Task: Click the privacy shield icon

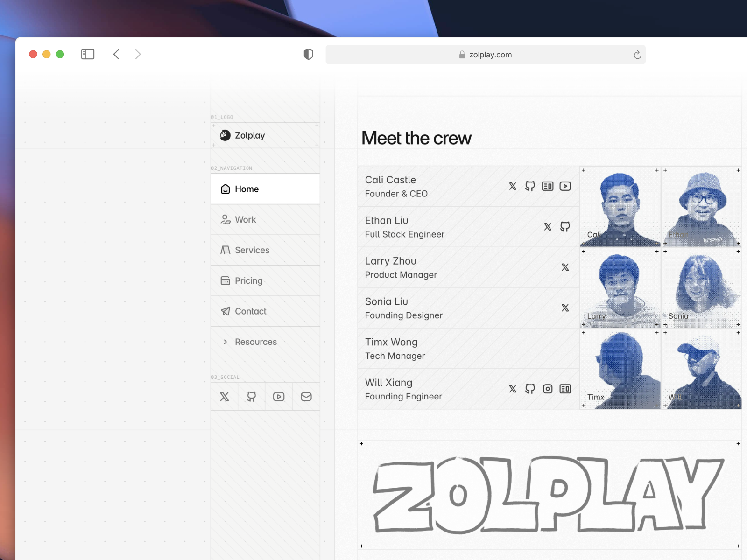Action: tap(308, 55)
